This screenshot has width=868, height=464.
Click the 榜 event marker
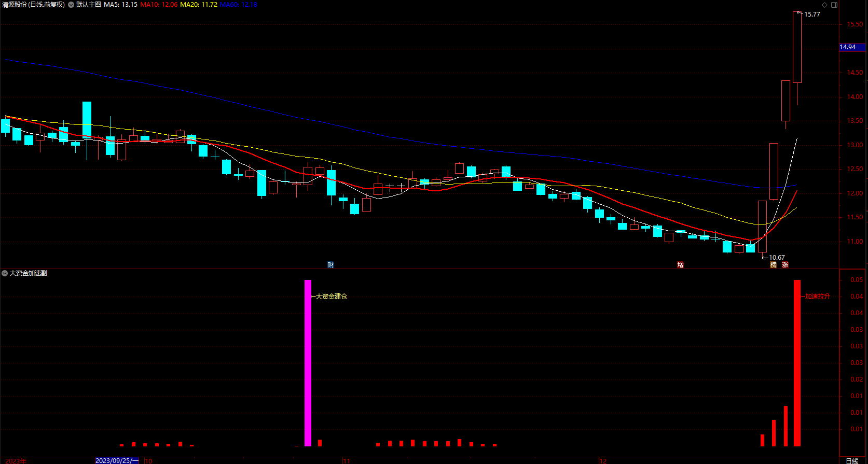click(x=774, y=265)
